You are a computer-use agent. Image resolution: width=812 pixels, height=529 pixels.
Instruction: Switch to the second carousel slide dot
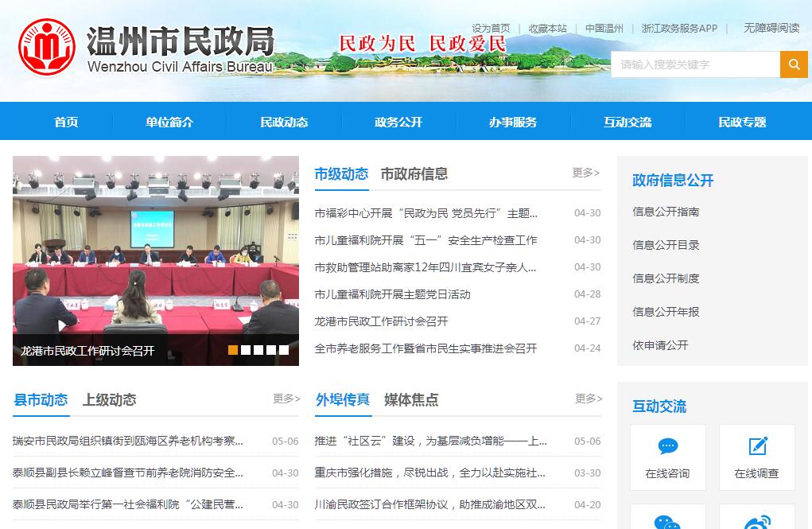[246, 350]
